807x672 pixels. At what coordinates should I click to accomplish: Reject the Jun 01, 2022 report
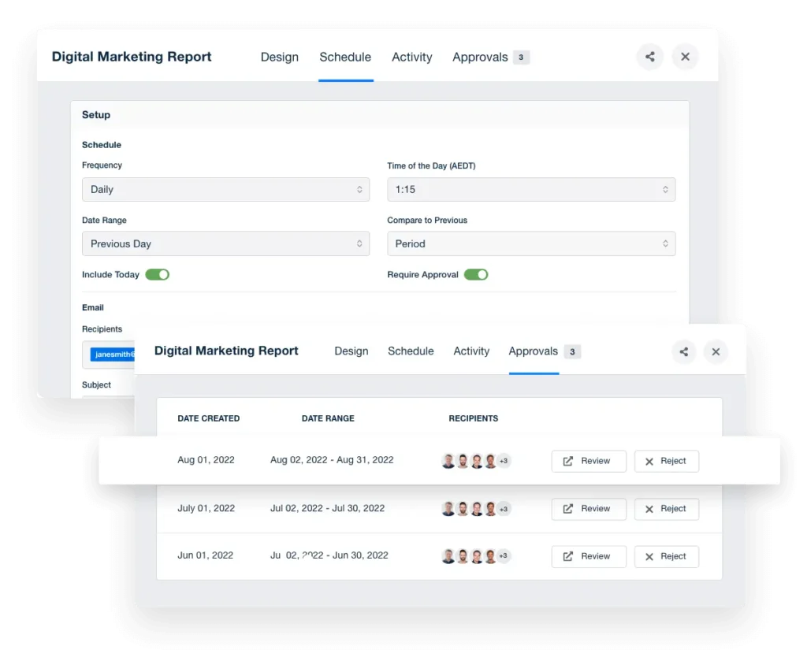(666, 556)
